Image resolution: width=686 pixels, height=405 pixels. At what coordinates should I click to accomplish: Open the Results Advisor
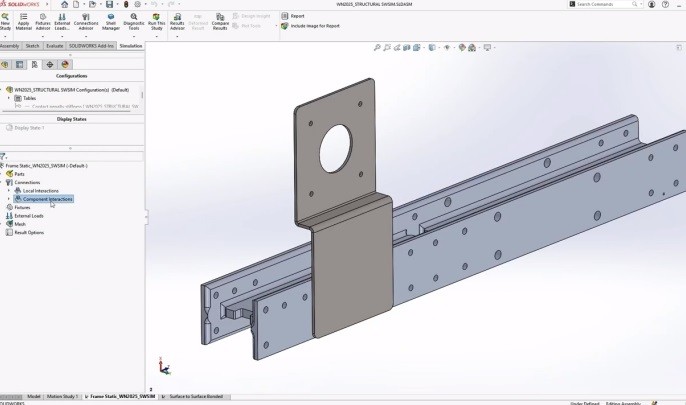coord(177,22)
